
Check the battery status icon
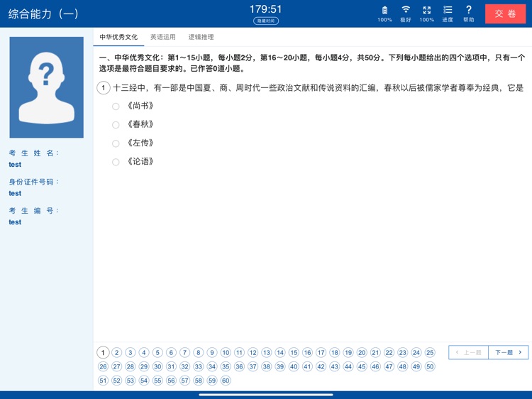click(384, 10)
